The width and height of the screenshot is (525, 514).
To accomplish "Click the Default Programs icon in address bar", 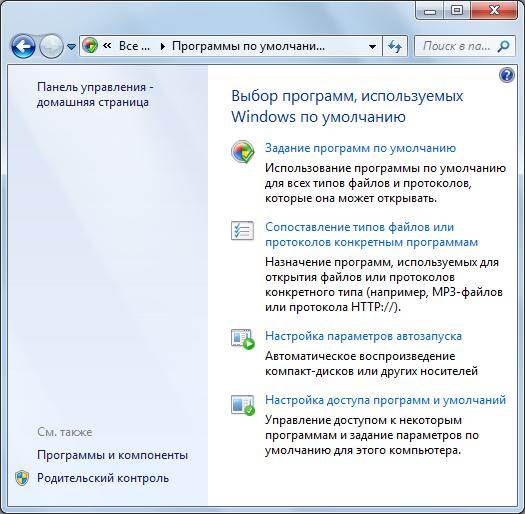I will (90, 46).
